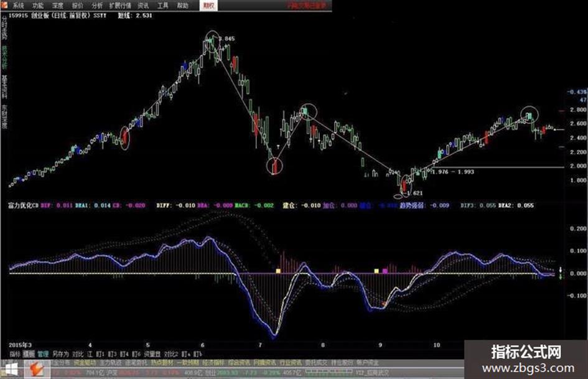Click the 指标 button in the bottom toolbar
588x379 pixels.
(x=15, y=354)
